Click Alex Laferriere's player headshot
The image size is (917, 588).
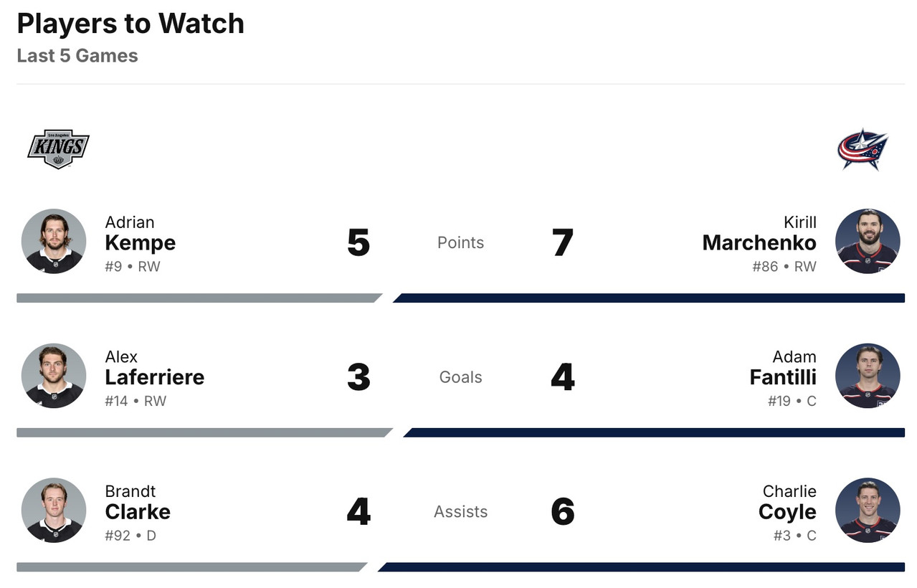point(54,376)
